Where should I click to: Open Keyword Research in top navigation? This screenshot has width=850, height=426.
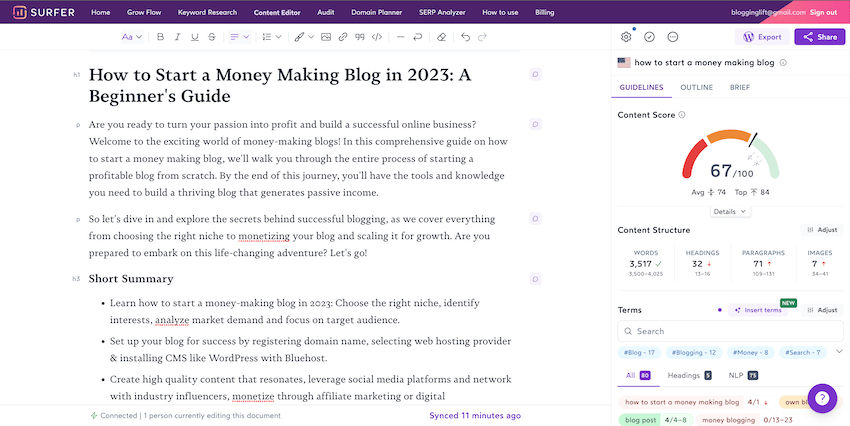point(207,12)
